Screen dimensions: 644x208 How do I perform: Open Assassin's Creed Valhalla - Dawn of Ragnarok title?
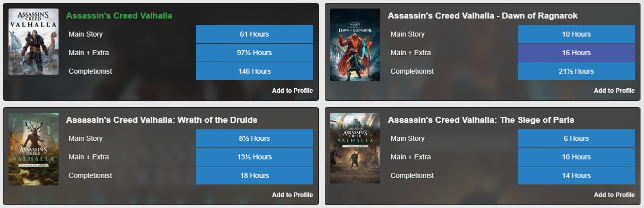482,16
